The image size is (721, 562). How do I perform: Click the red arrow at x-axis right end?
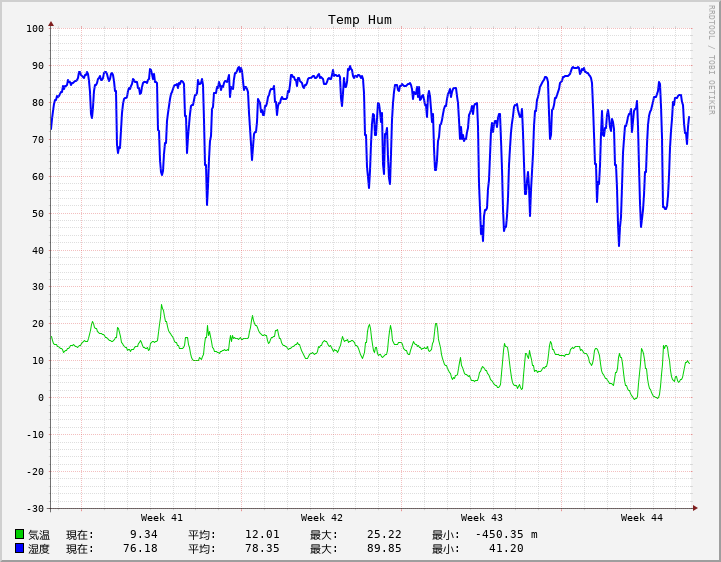click(x=695, y=508)
